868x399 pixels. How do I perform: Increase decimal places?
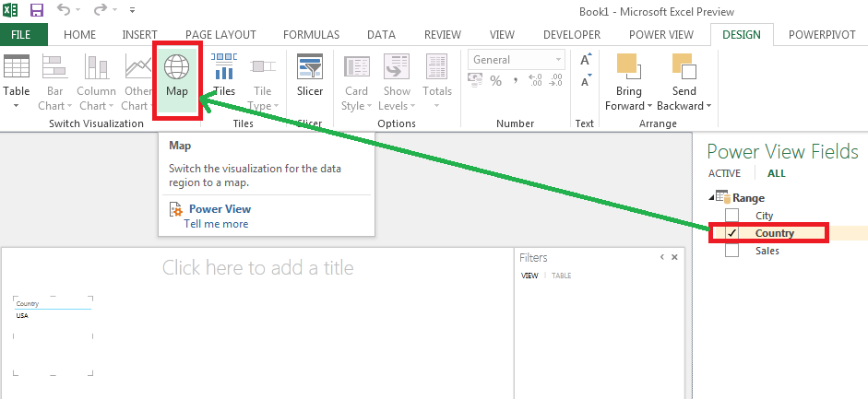[535, 81]
